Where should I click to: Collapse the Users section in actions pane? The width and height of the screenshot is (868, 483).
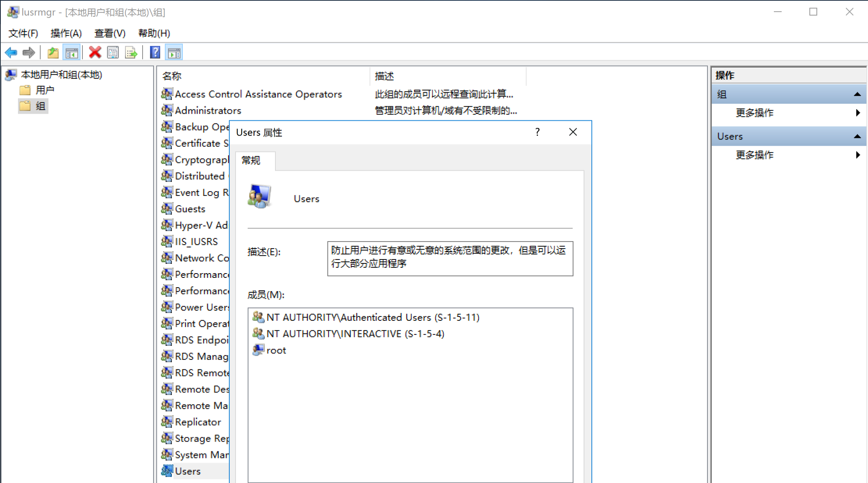click(857, 136)
